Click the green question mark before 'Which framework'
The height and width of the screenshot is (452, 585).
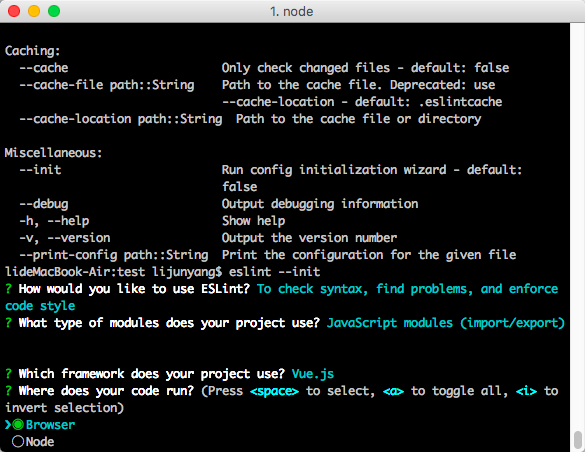[9, 374]
